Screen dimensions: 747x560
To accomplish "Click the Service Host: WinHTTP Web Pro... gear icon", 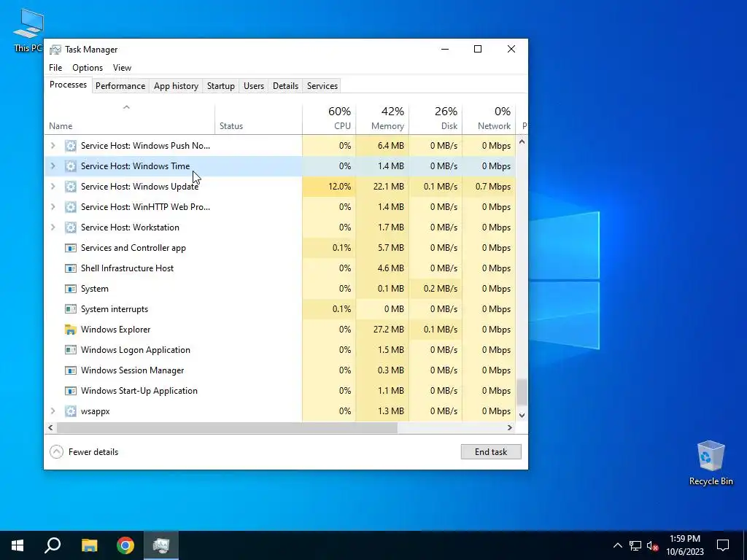I will (71, 207).
